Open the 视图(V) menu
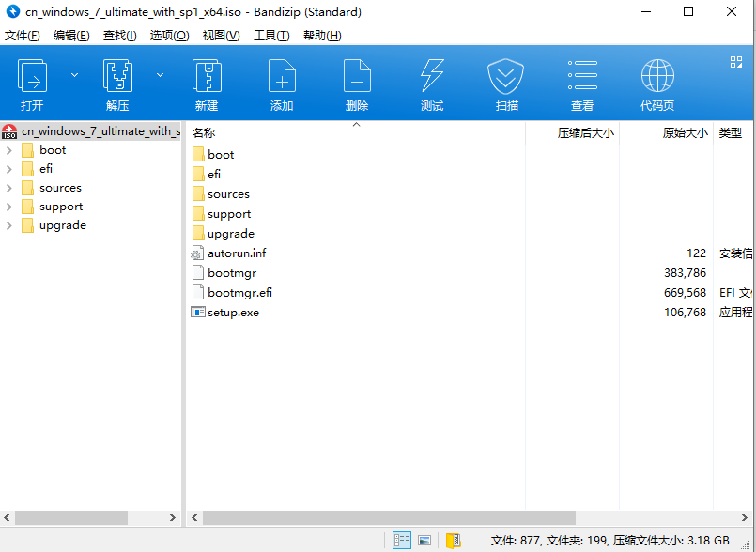Screen dimensions: 756x552 point(222,35)
